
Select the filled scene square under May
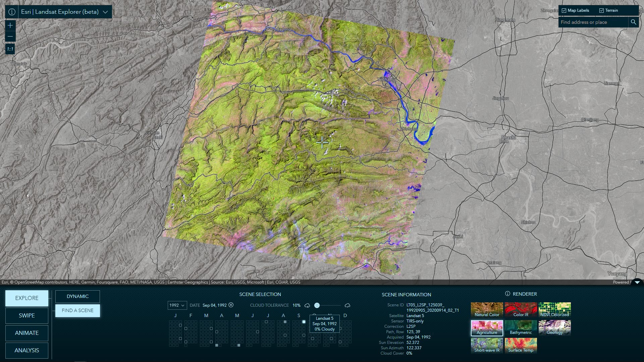(239, 345)
